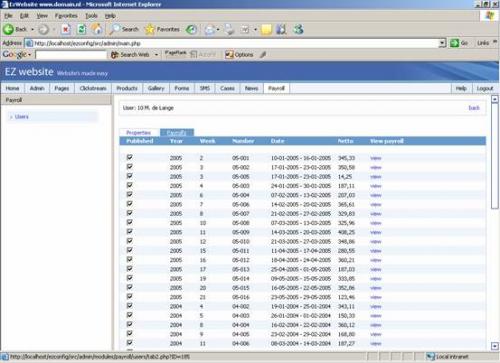
Task: Open the Edit menu
Action: (x=24, y=16)
